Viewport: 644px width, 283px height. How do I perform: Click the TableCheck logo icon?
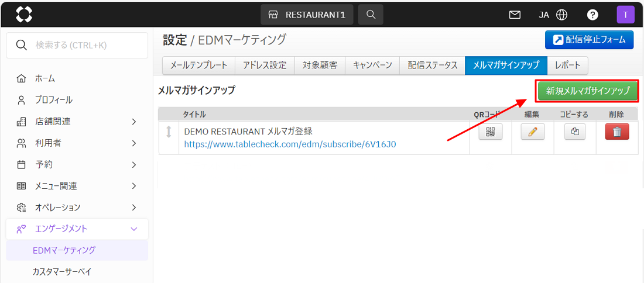[24, 15]
